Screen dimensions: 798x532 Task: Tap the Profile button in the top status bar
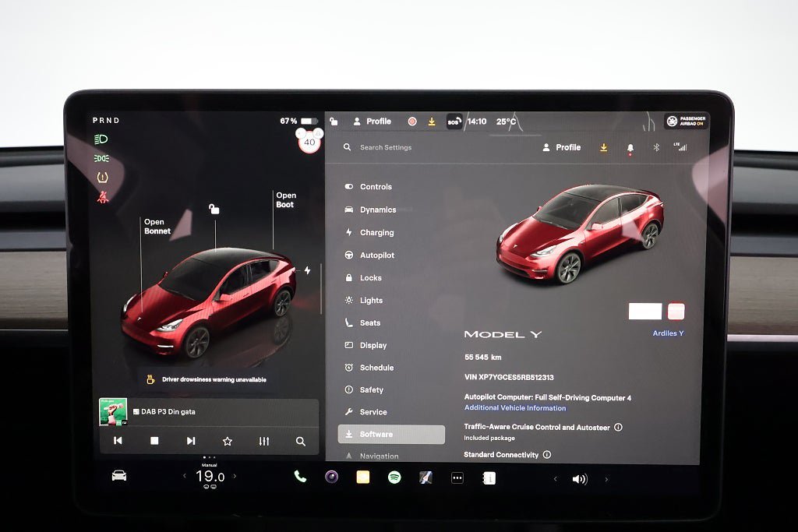pos(372,122)
